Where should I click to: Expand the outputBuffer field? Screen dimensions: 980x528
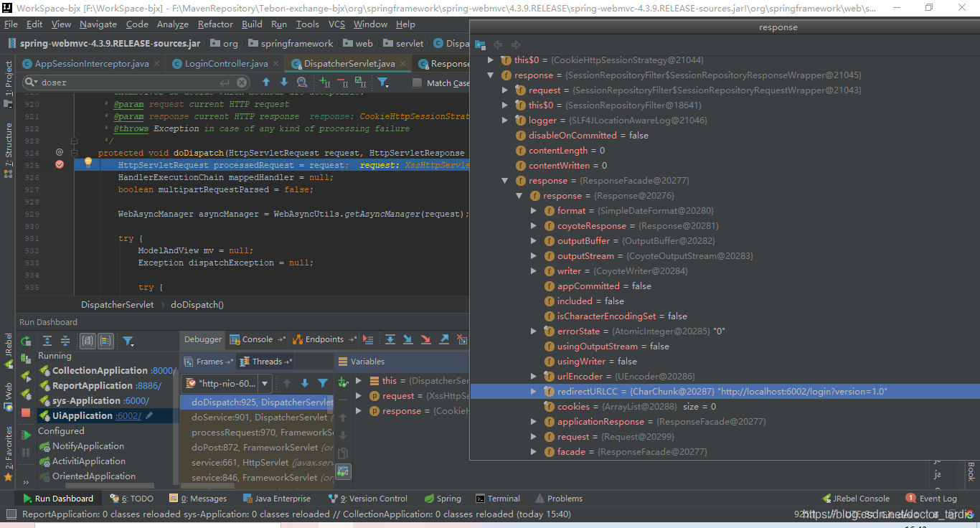pyautogui.click(x=533, y=241)
